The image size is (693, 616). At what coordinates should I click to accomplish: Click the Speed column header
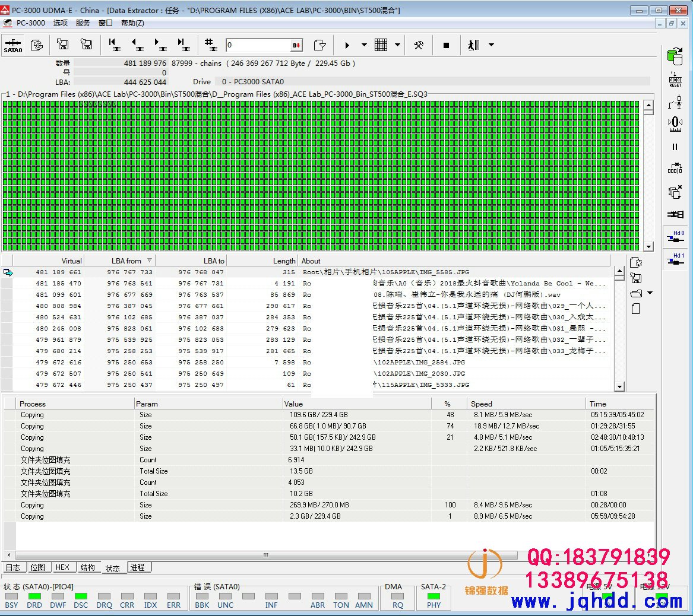tap(526, 404)
